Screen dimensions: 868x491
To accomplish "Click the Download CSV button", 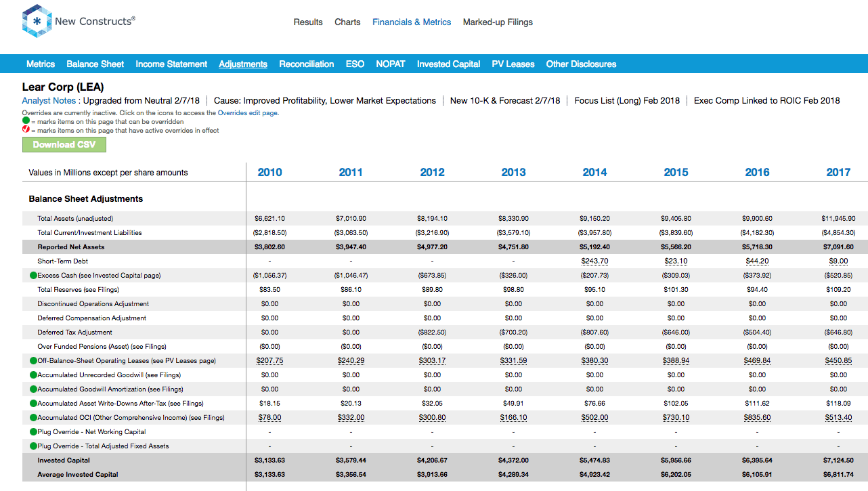I will point(64,145).
